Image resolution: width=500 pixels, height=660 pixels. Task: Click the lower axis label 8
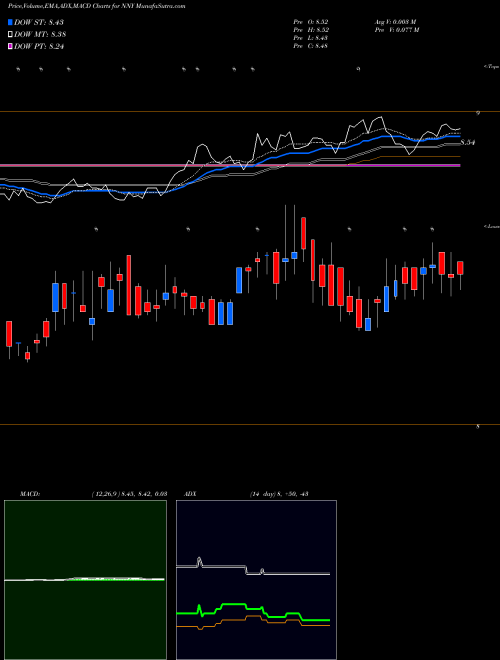pyautogui.click(x=478, y=427)
